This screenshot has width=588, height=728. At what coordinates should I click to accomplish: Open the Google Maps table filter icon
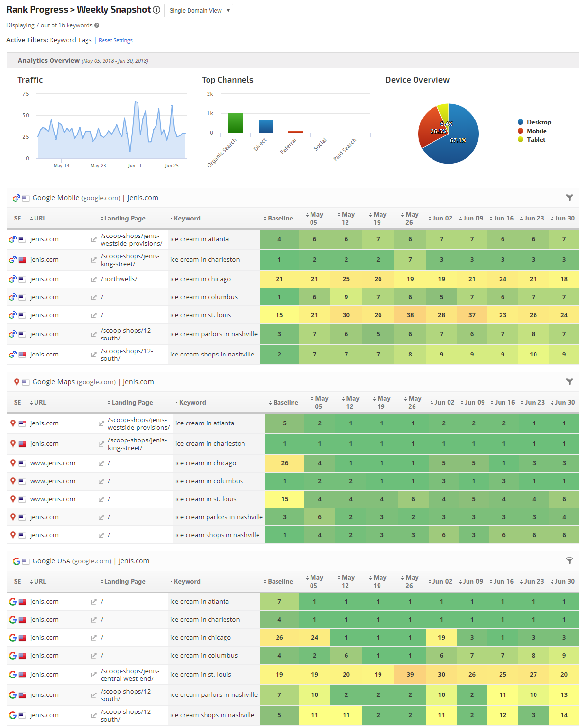coord(569,381)
